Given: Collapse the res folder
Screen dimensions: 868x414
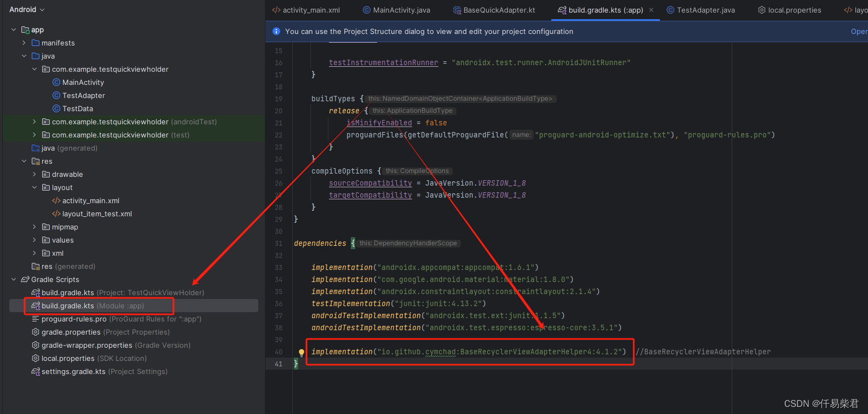Looking at the screenshot, I should click(24, 161).
